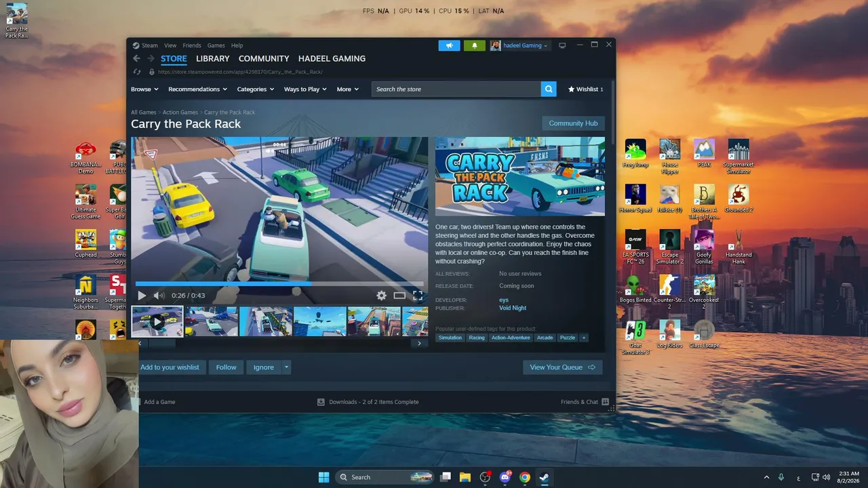Image resolution: width=868 pixels, height=488 pixels.
Task: Open the Racing tag
Action: (477, 338)
